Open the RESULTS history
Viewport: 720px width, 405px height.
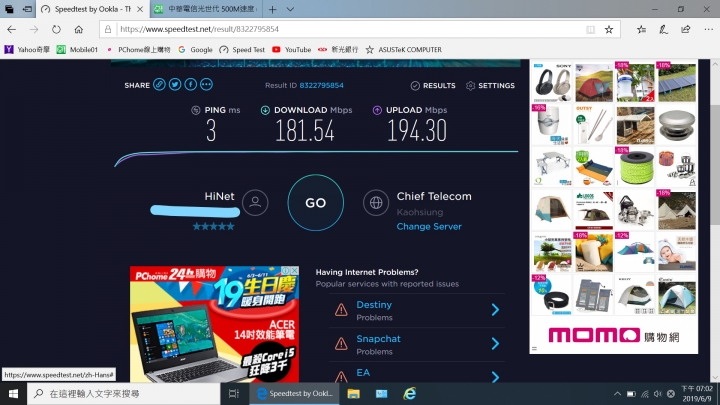pyautogui.click(x=433, y=85)
